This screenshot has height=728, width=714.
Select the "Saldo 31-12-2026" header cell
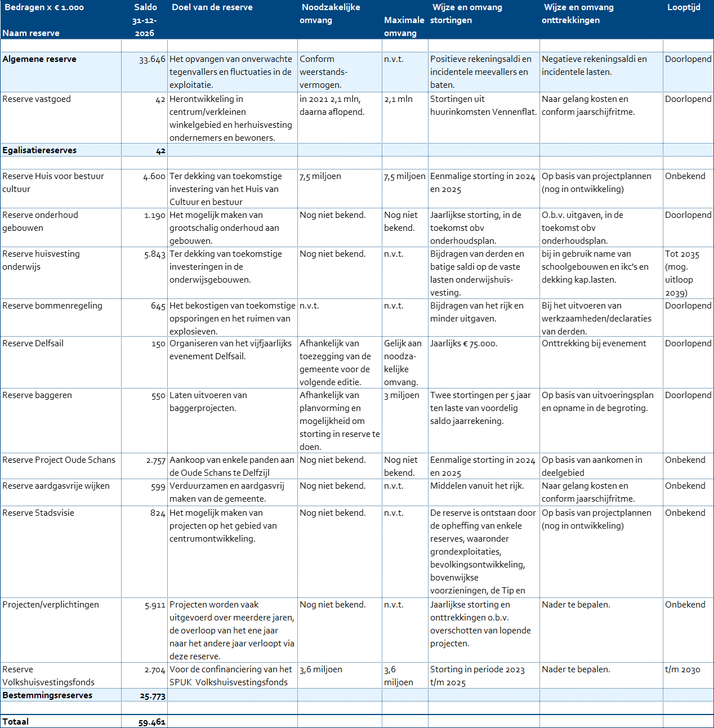coord(145,20)
